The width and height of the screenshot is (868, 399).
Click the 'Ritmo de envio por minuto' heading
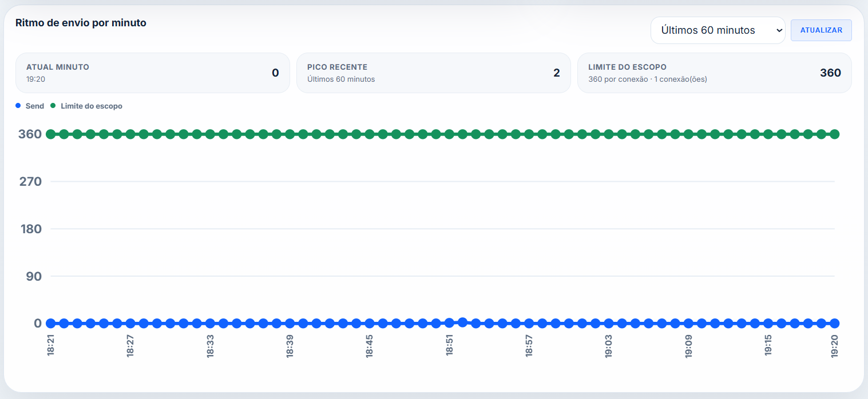coord(81,23)
